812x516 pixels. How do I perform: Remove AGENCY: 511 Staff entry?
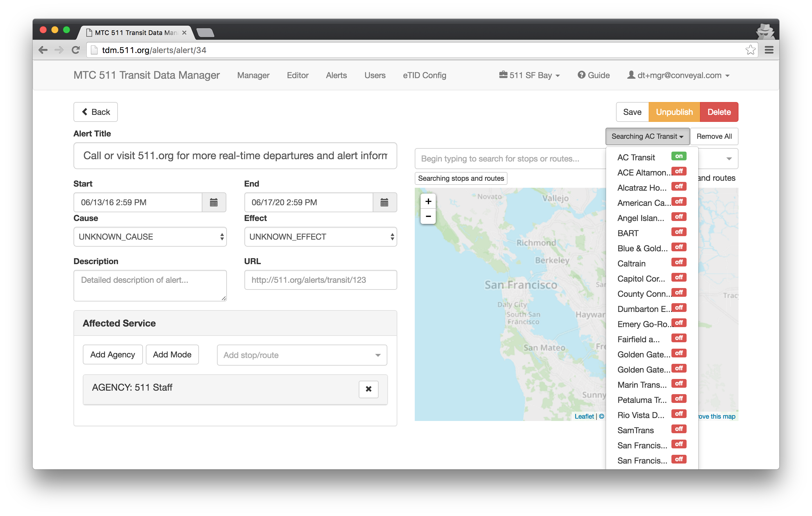pos(369,389)
